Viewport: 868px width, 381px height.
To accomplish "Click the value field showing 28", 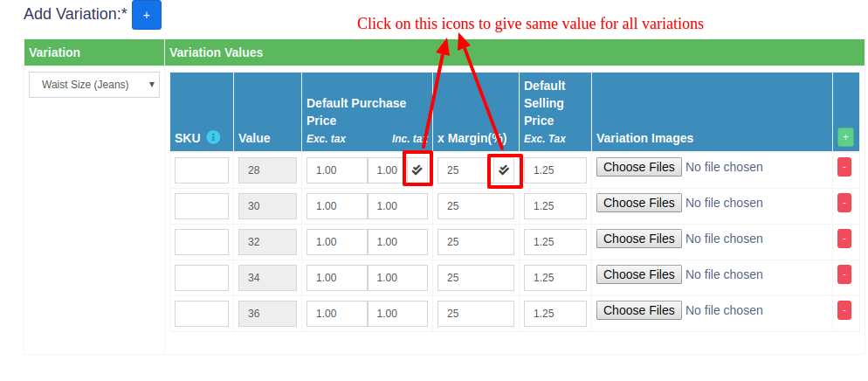I will pos(267,170).
